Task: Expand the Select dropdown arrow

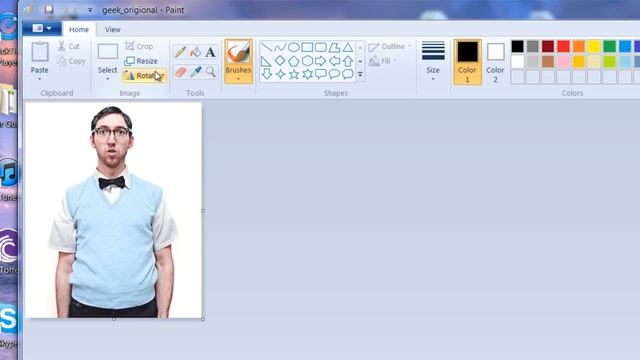Action: 107,79
